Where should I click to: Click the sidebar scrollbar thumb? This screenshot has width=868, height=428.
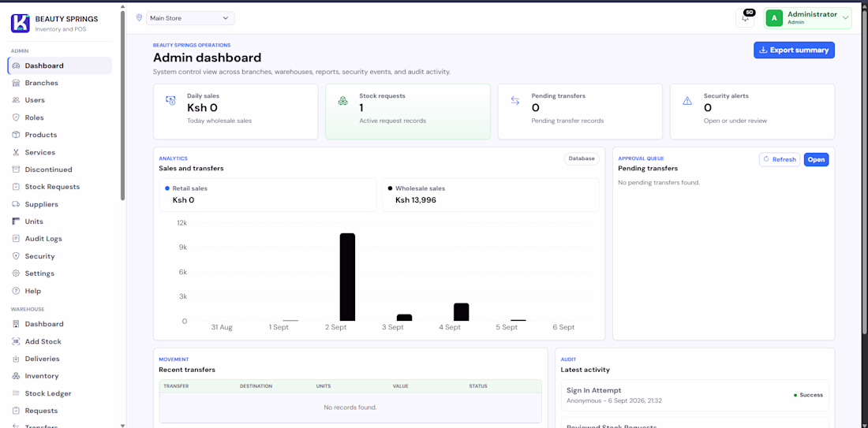pos(123,105)
